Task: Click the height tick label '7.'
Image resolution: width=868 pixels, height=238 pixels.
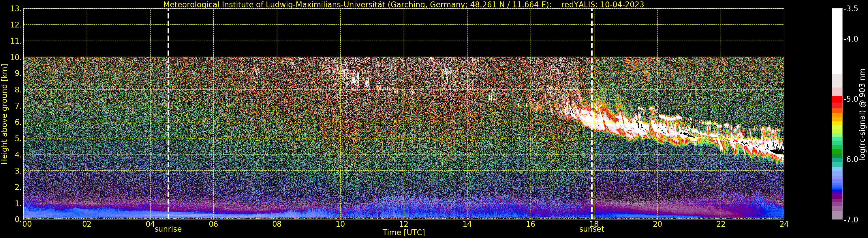Action: click(18, 106)
